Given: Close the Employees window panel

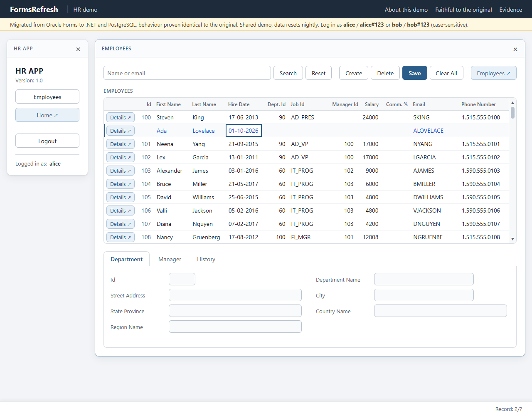Looking at the screenshot, I should [x=515, y=49].
